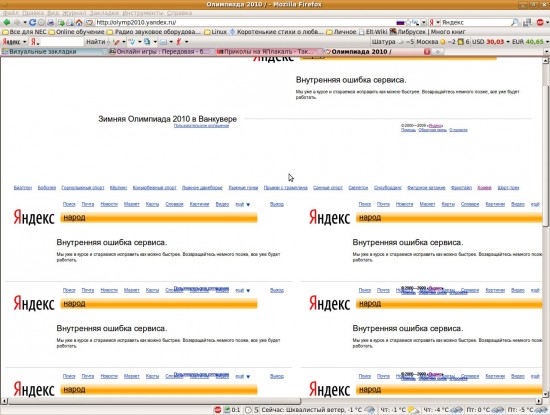Open the Файл menu
This screenshot has width=550, height=415.
(x=10, y=13)
